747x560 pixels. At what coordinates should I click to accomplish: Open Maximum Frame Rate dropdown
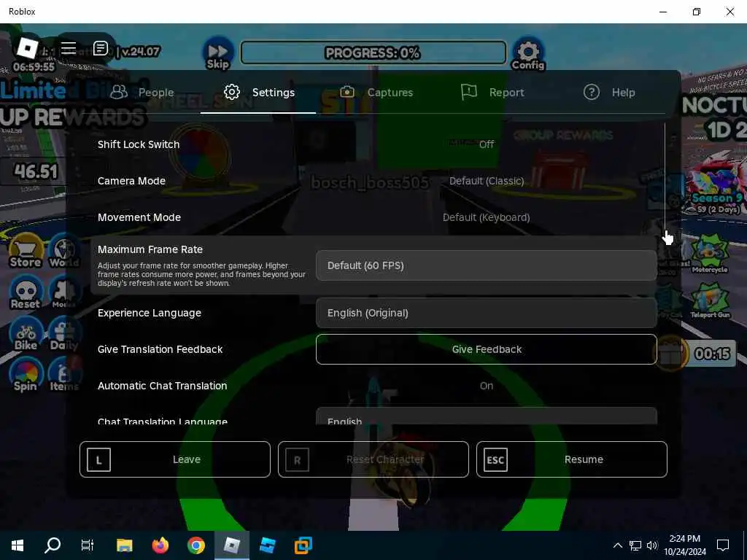487,265
